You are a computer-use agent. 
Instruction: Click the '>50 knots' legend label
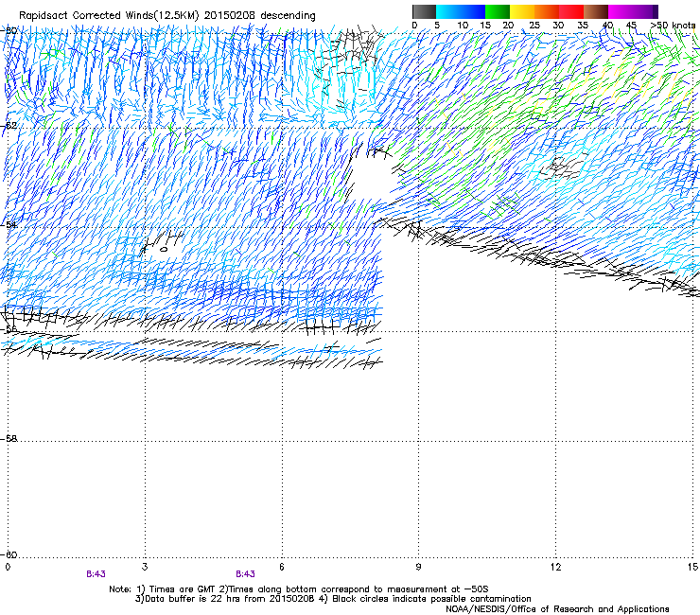click(673, 26)
